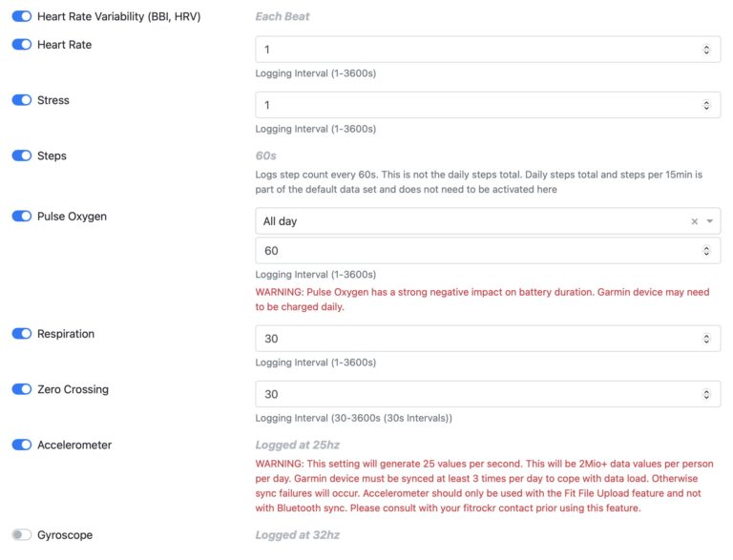733x560 pixels.
Task: Click the Zero Crossing interval spinner arrows
Action: click(x=706, y=395)
